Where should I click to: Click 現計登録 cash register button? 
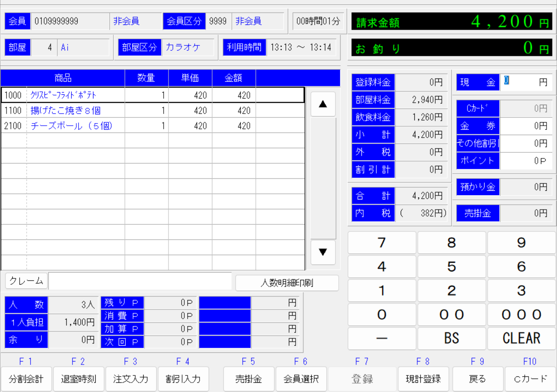[423, 379]
